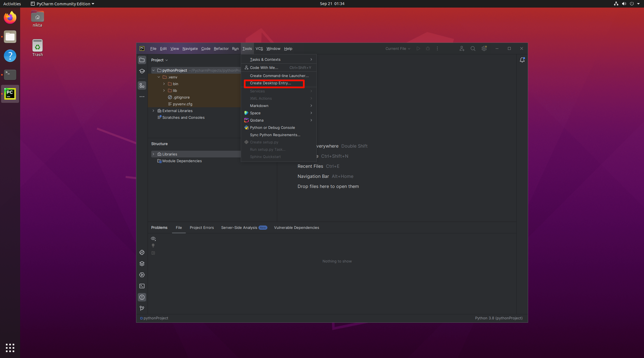Open the Project view dropdown

[x=160, y=60]
